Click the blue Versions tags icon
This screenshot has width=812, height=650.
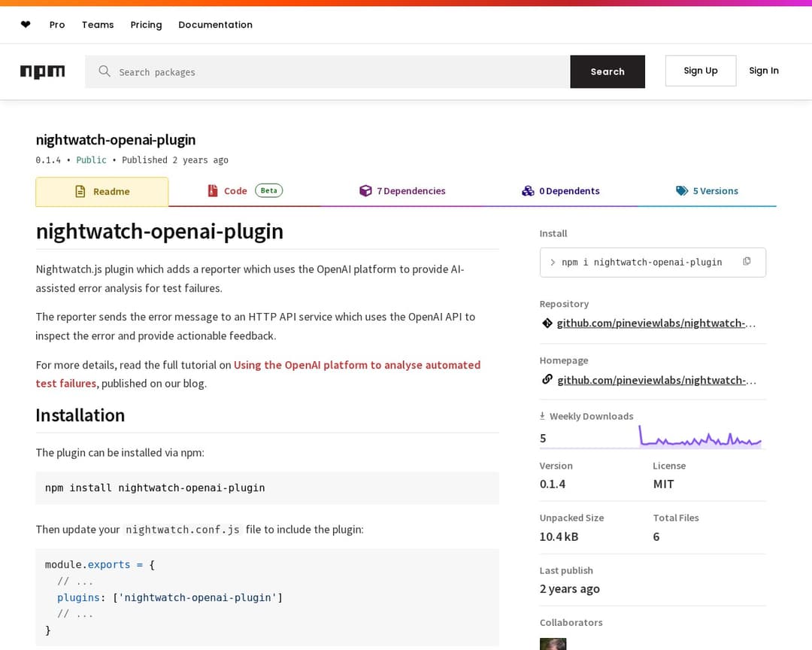click(x=681, y=191)
